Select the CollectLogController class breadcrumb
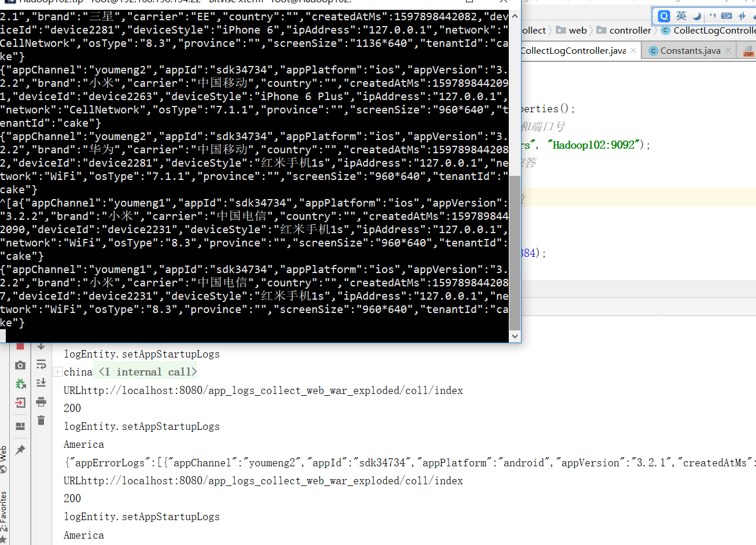Image resolution: width=756 pixels, height=545 pixels. click(709, 30)
